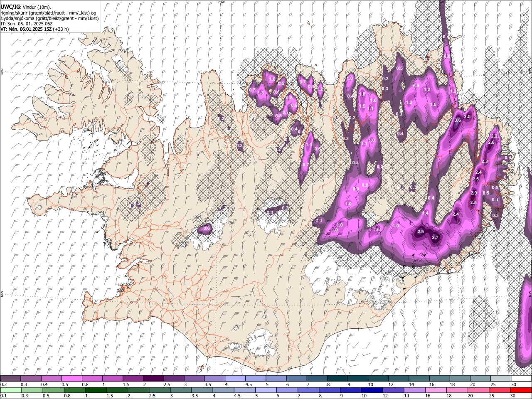
Task: Pick the dark teal 8 snow scale swatch
Action: click(337, 379)
